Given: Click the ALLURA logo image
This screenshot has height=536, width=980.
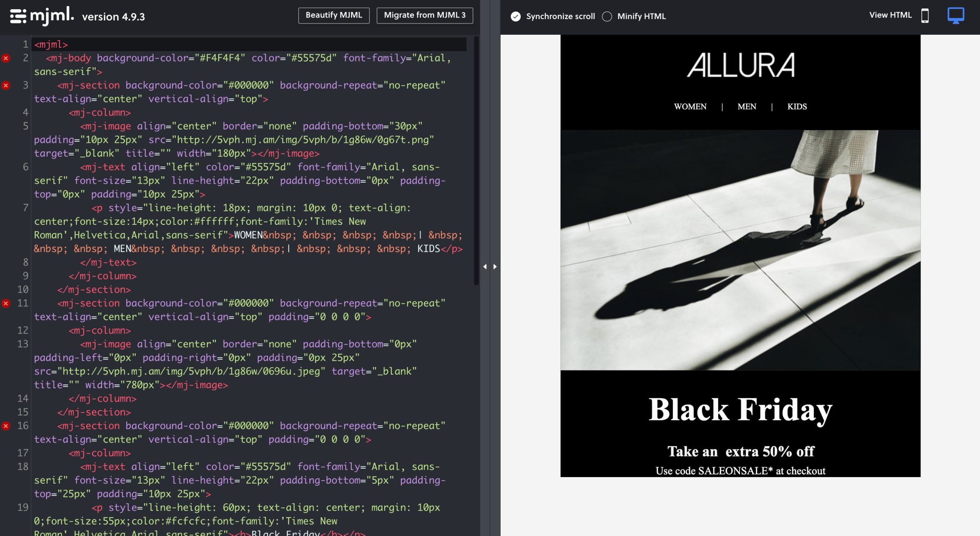Looking at the screenshot, I should [x=740, y=65].
